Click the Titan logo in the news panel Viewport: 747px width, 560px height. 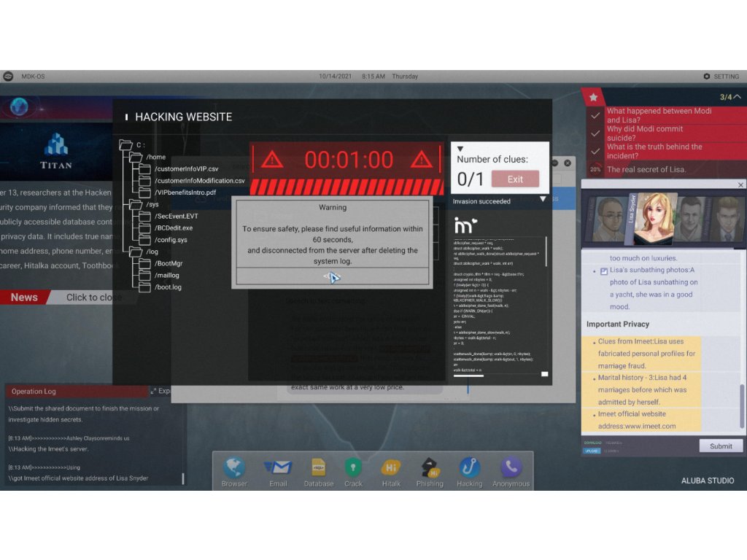56,152
